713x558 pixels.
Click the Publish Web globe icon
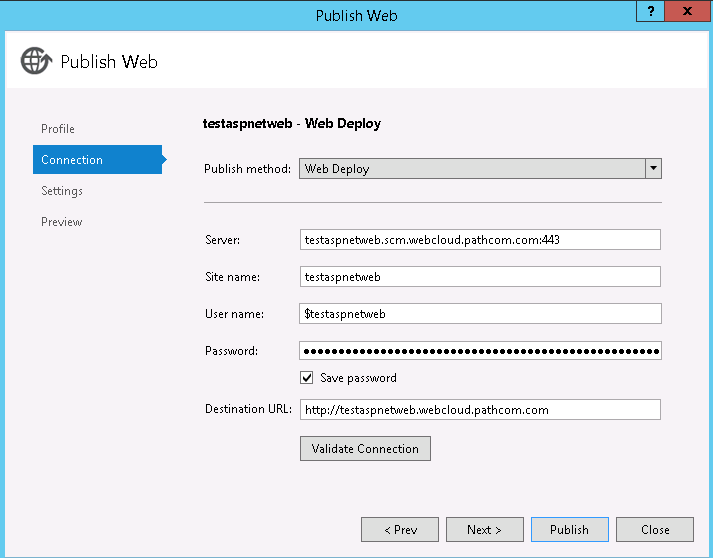pos(36,60)
